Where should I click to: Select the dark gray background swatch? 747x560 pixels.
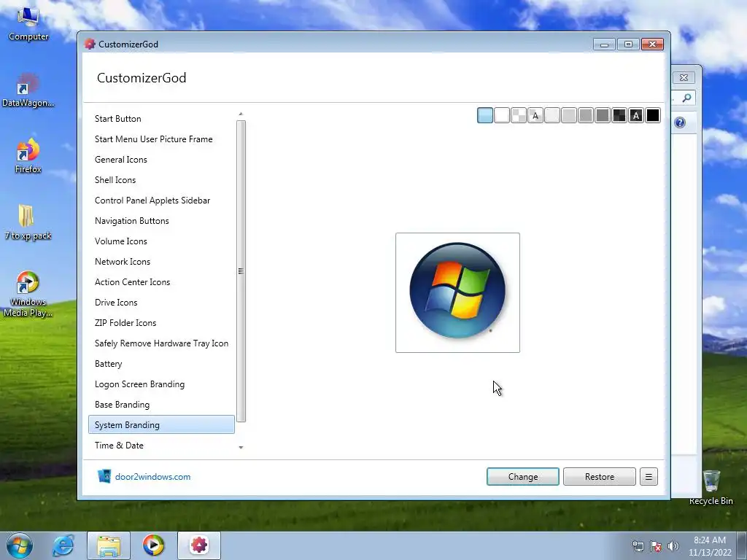602,115
